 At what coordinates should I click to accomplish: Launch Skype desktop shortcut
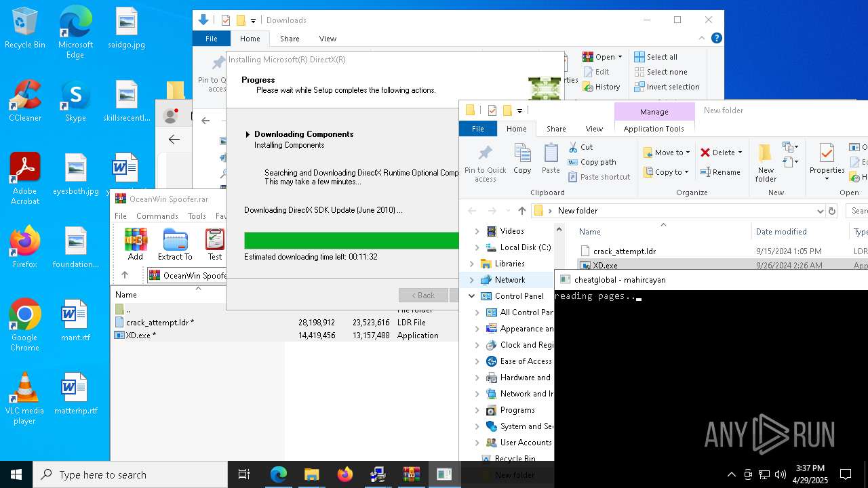[x=75, y=101]
